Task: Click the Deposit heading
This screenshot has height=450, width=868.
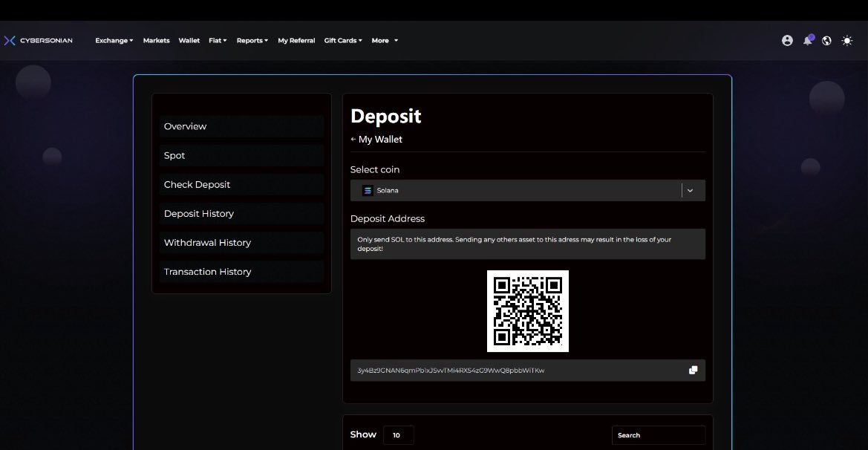Action: (386, 117)
